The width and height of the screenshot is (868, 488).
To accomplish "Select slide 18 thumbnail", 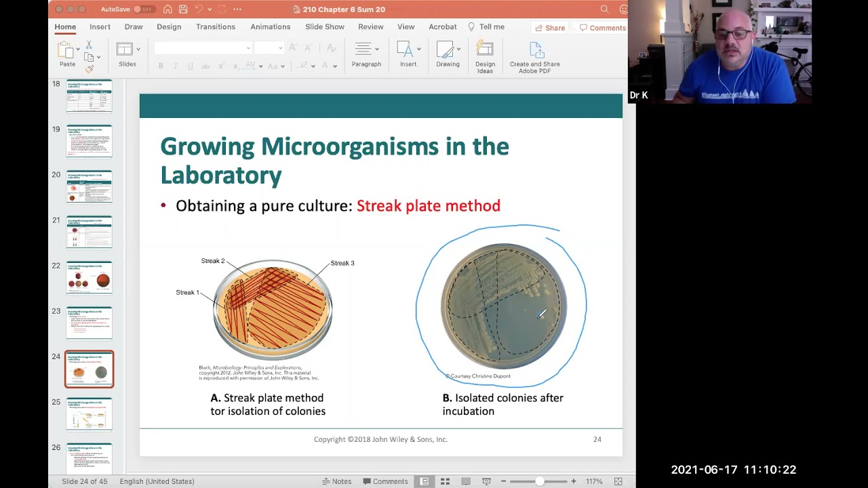I will point(89,96).
